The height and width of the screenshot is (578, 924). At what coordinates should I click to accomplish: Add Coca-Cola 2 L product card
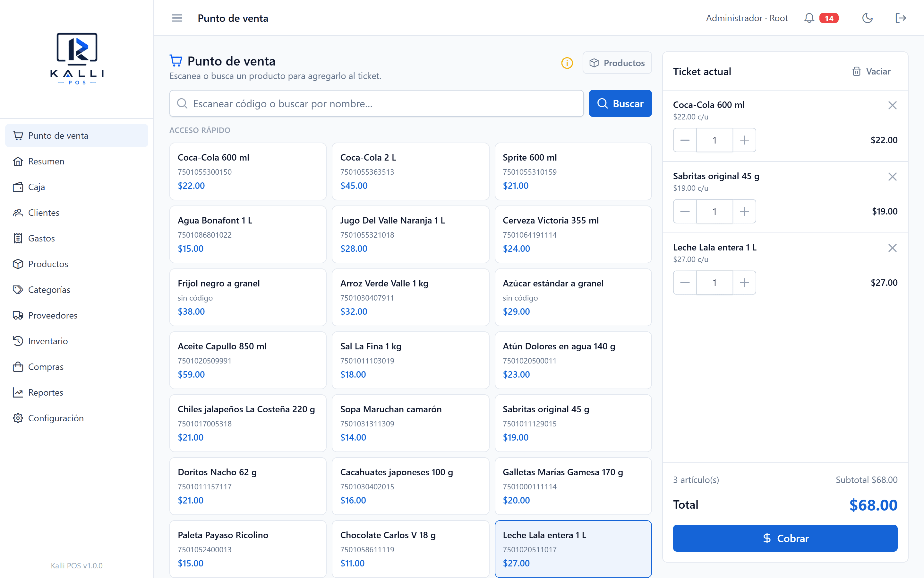click(410, 171)
